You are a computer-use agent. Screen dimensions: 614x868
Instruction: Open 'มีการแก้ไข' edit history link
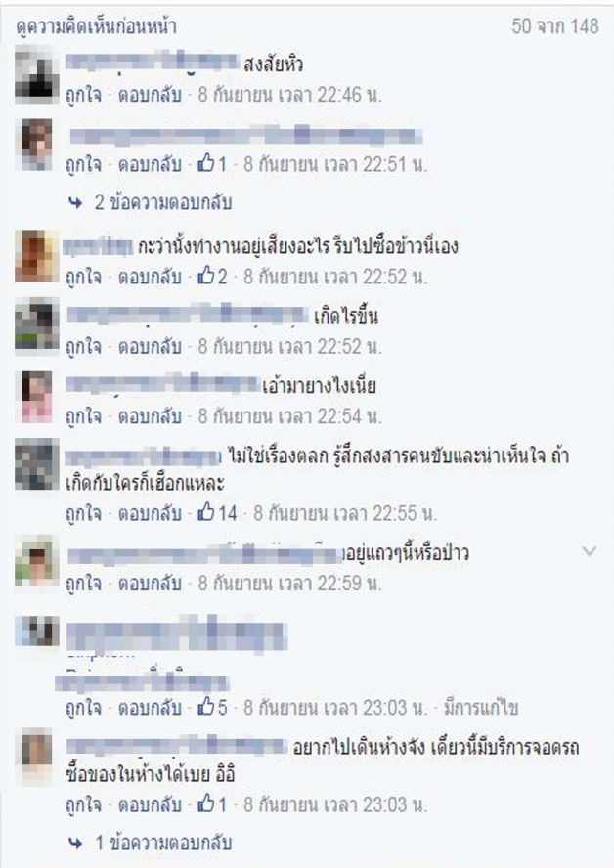[481, 707]
